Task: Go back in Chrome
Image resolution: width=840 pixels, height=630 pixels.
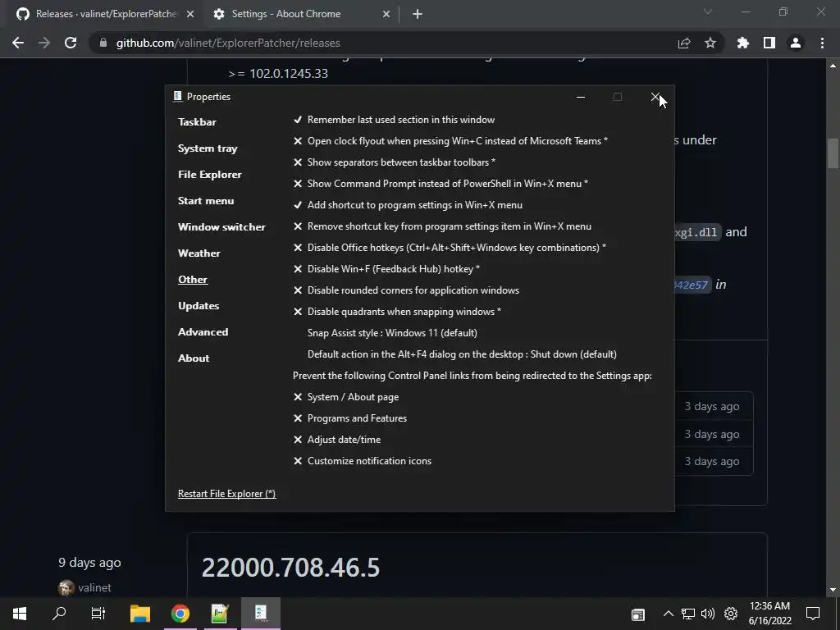Action: [18, 43]
